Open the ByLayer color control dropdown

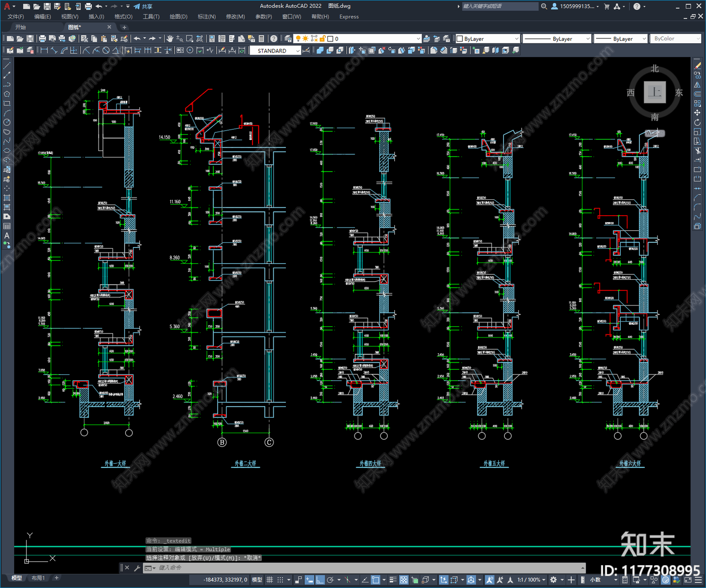[488, 39]
